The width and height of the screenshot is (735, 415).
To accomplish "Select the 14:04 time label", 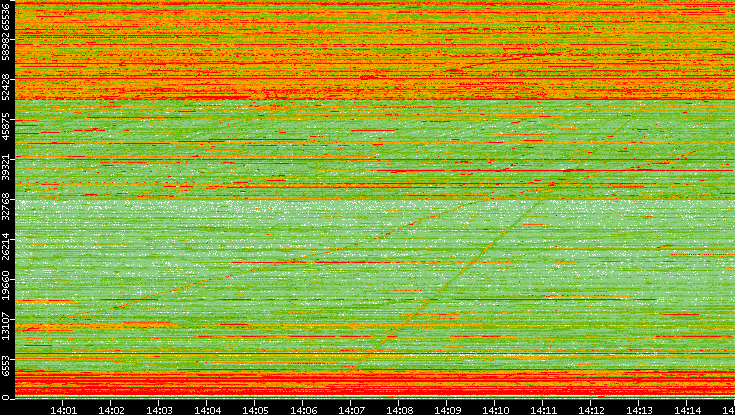I will (207, 410).
